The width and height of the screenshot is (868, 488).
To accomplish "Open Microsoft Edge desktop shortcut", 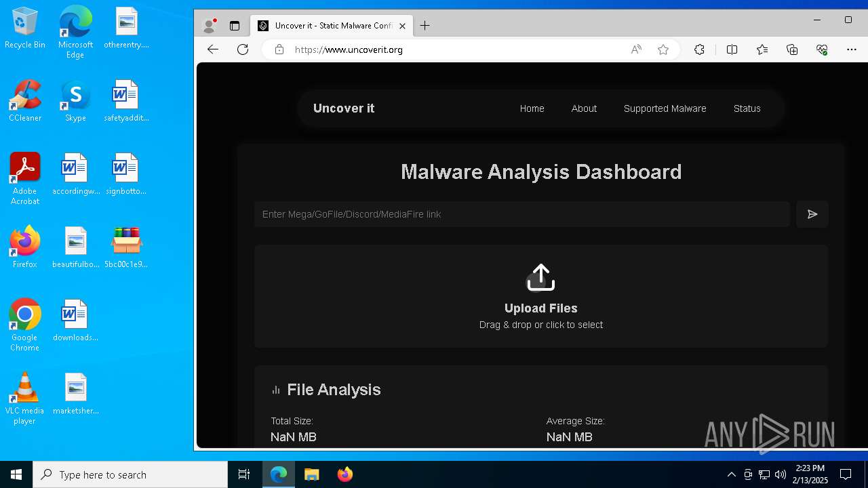I will click(75, 33).
